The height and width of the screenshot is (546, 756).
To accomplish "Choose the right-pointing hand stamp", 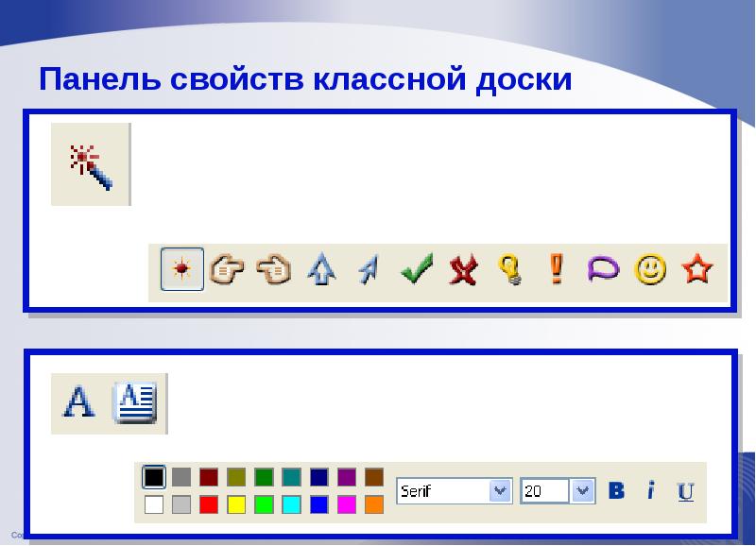I will (227, 270).
